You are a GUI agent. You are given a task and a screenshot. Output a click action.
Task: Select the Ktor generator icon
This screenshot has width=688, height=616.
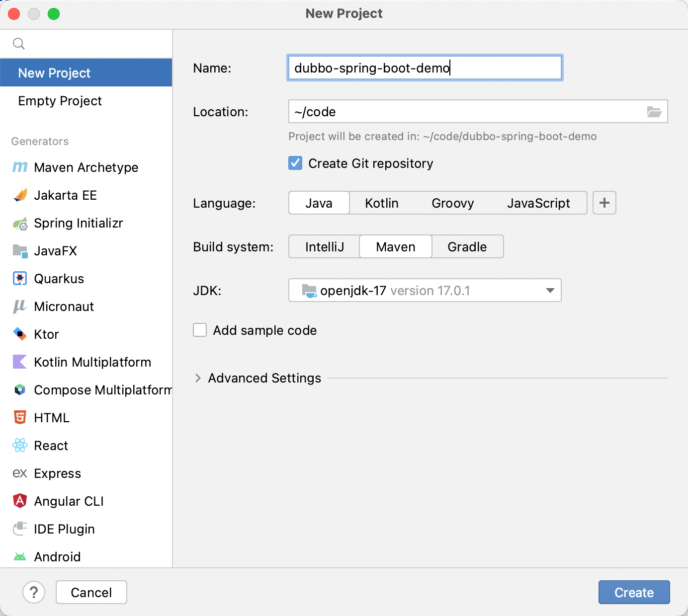[x=20, y=334]
